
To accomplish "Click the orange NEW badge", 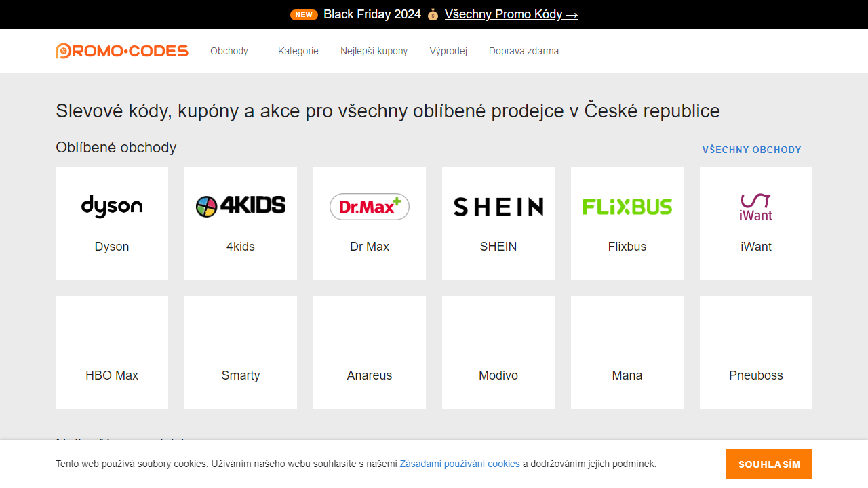I will 304,14.
